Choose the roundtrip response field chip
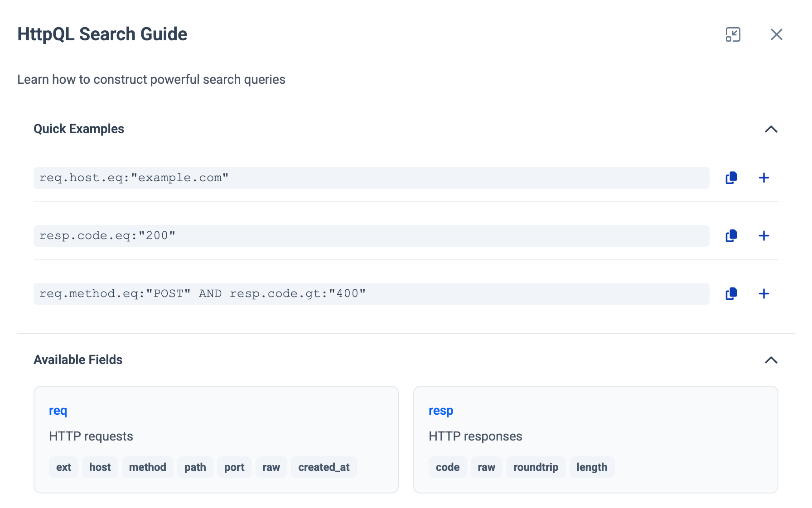The height and width of the screenshot is (508, 812). coord(536,467)
